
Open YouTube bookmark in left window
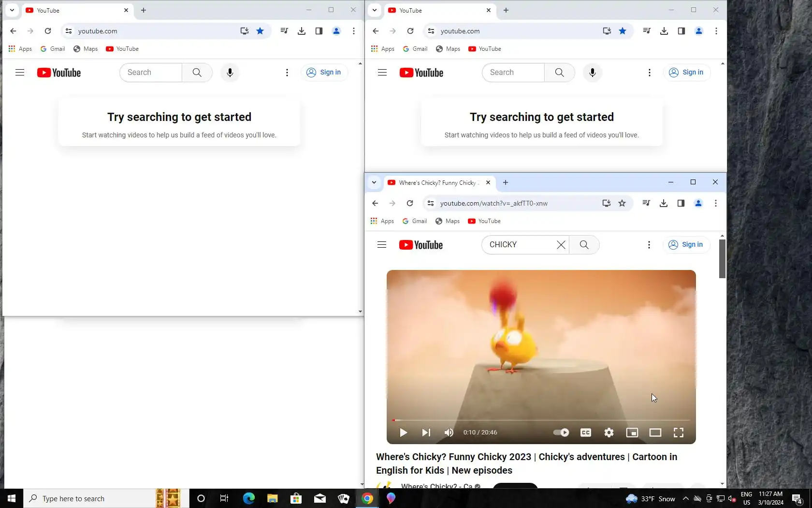(122, 49)
